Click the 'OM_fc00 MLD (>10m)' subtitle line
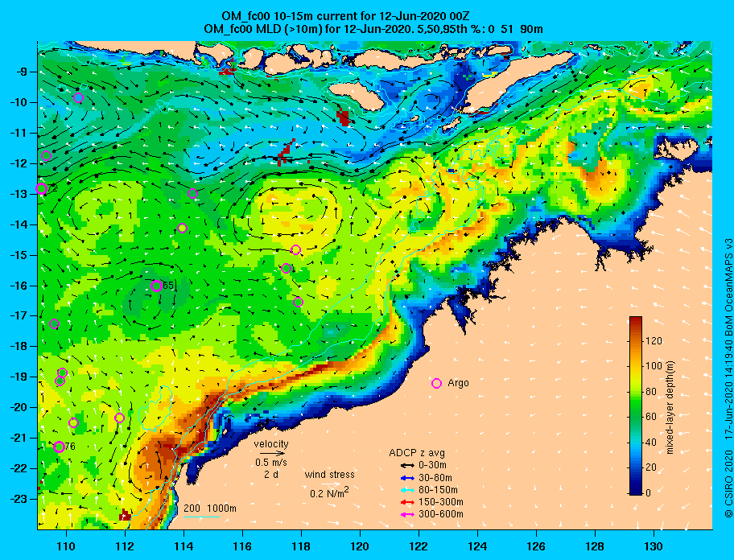734x560 pixels. 373,29
